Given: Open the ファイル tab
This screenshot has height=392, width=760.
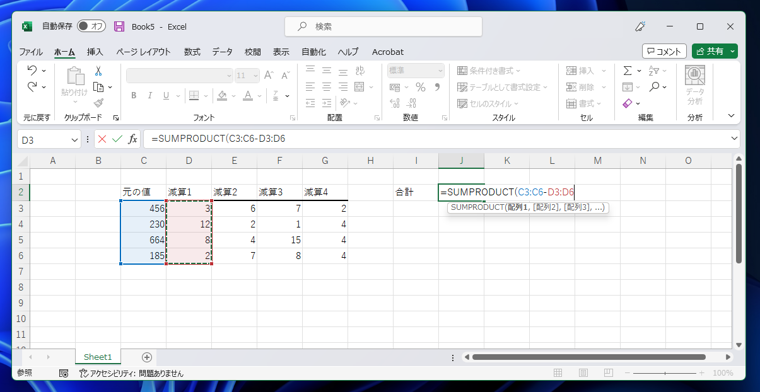Looking at the screenshot, I should click(x=31, y=52).
